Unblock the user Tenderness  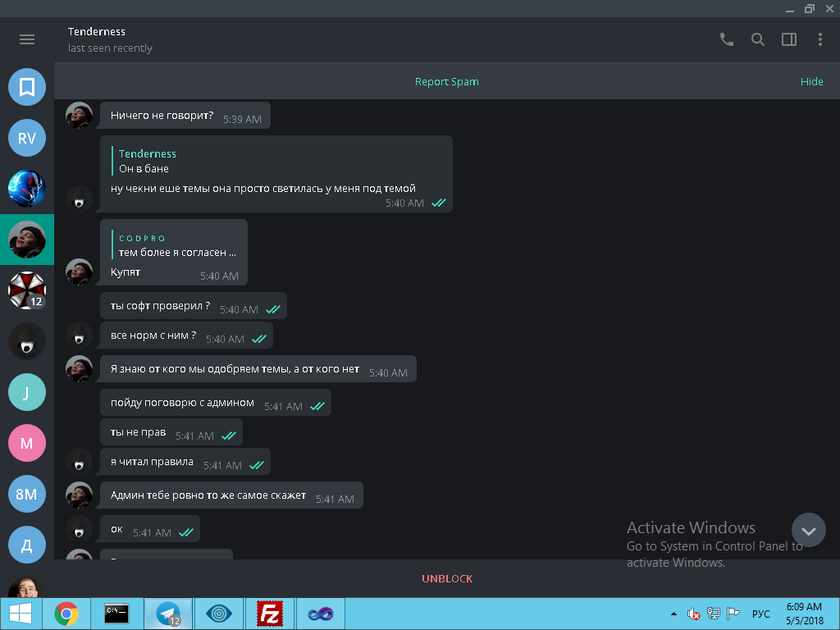coord(447,578)
